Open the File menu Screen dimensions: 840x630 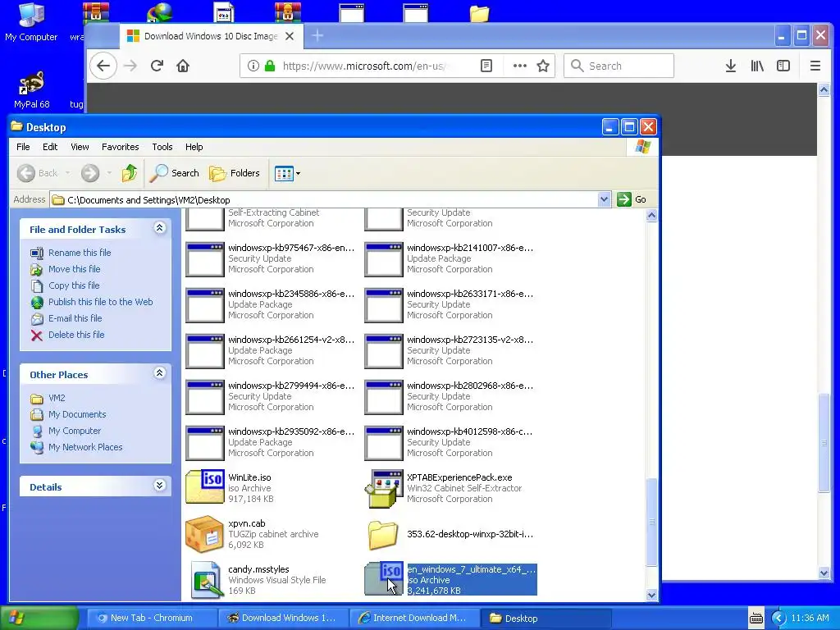pos(23,147)
